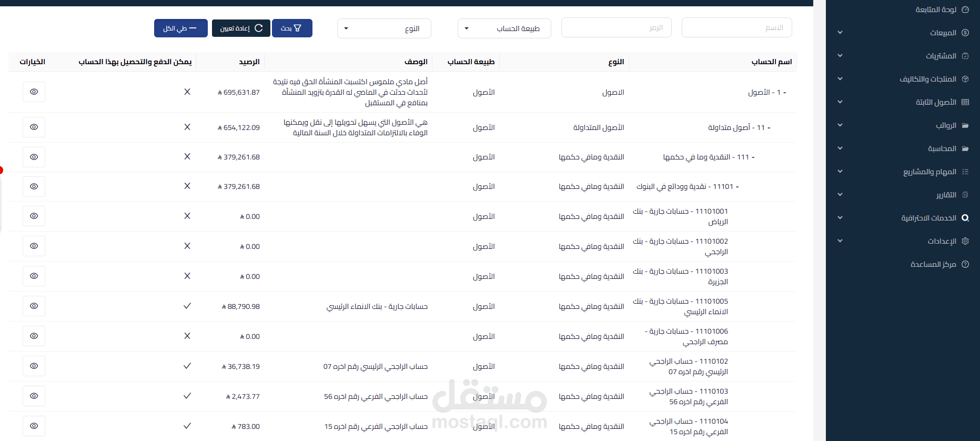The width and height of the screenshot is (980, 441).
Task: Click X payment mark for account 111 row
Action: click(187, 156)
